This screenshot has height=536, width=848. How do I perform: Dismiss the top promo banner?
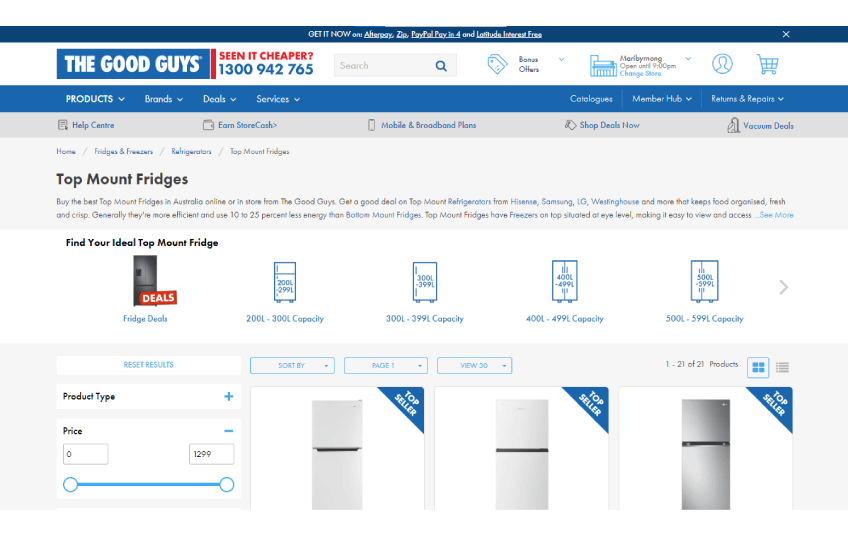[x=786, y=34]
